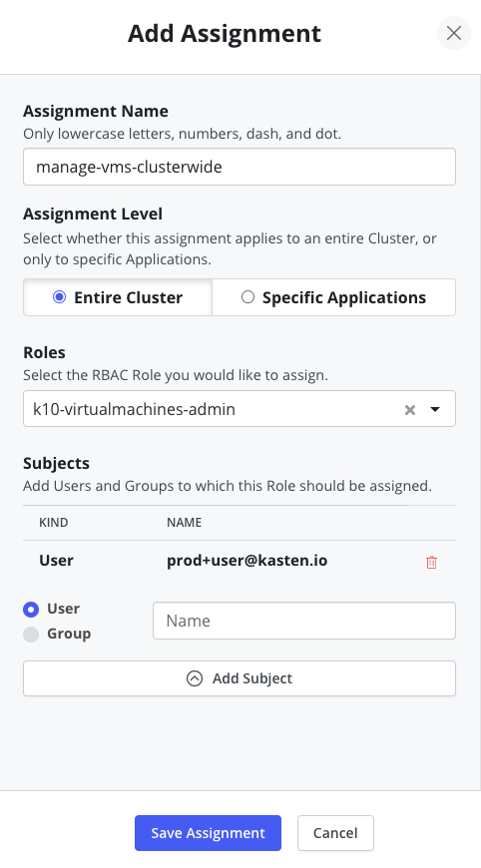The image size is (481, 868).
Task: Click the KIND column header
Action: pos(54,523)
